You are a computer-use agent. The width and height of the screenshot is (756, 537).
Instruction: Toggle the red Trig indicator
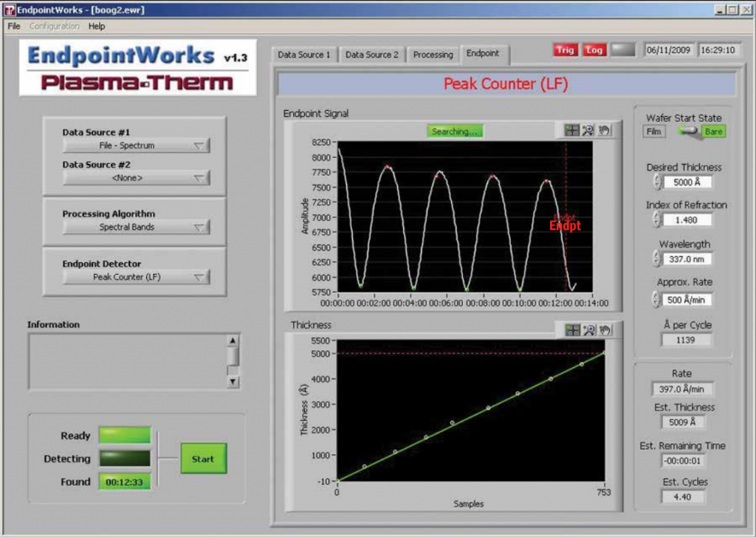[566, 50]
